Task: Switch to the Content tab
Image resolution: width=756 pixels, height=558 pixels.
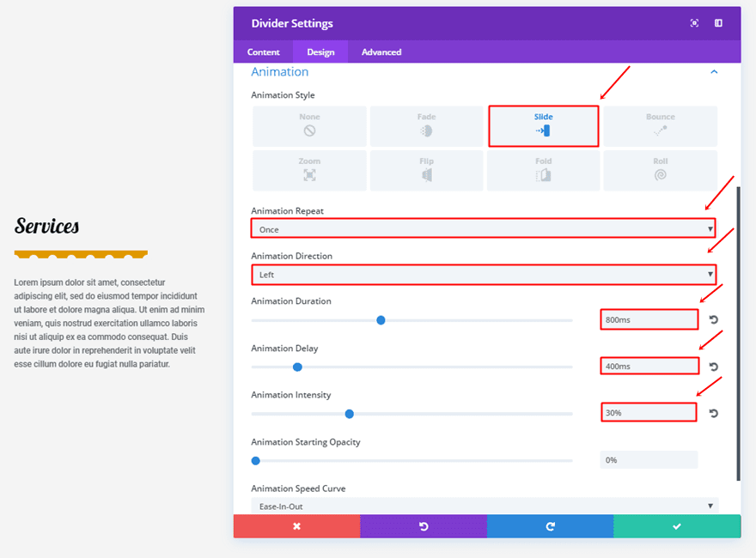Action: pyautogui.click(x=264, y=52)
